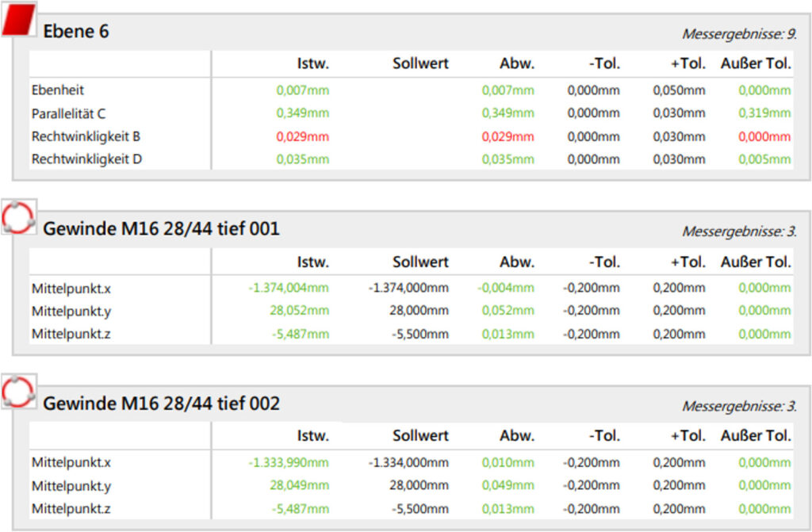Viewport: 812px width, 532px height.
Task: Select the Parallelität C row label
Action: click(68, 113)
